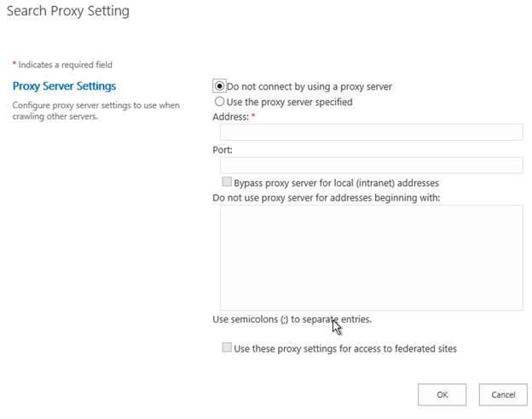Enable the bypass proxy for local addresses checkbox
The width and height of the screenshot is (532, 419).
tap(227, 183)
